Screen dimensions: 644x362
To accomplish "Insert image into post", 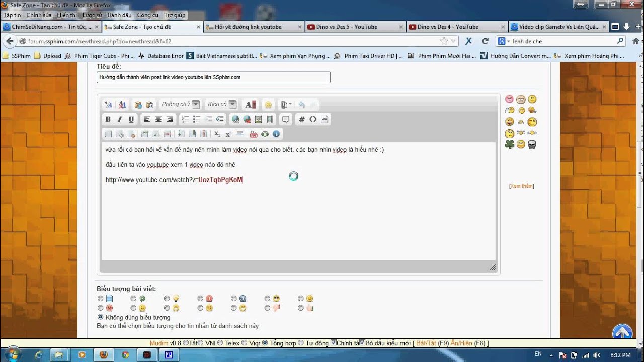I will pos(258,119).
